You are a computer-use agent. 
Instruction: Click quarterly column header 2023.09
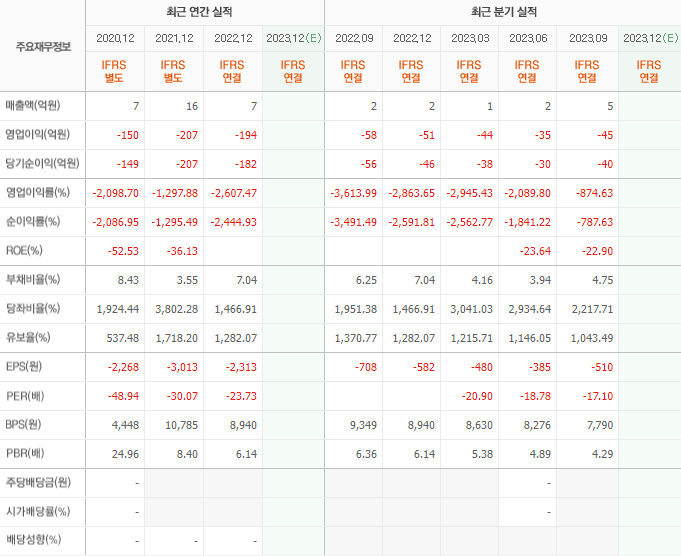(x=588, y=38)
